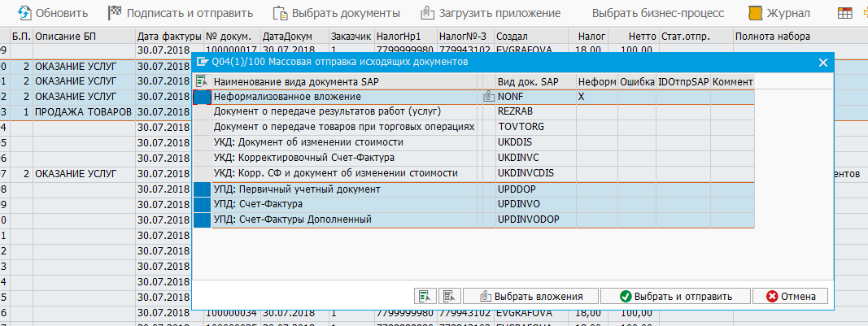Open the Журнал log
This screenshot has width=868, height=326.
[x=779, y=13]
